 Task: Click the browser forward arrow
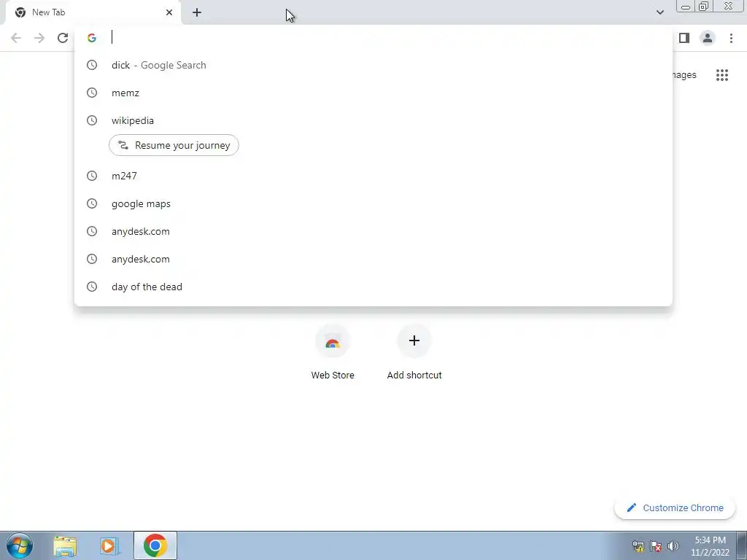39,38
